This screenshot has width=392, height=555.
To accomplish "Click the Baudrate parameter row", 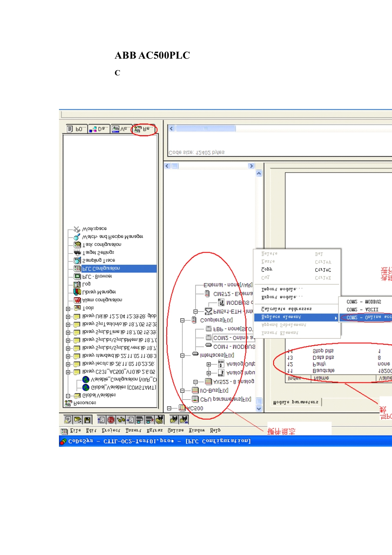I will tap(340, 371).
